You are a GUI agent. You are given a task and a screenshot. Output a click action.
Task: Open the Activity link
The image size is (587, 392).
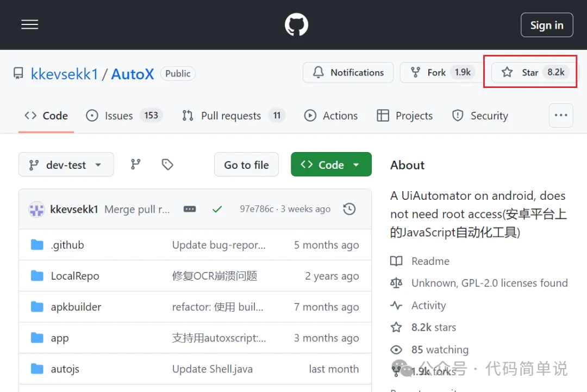point(429,305)
